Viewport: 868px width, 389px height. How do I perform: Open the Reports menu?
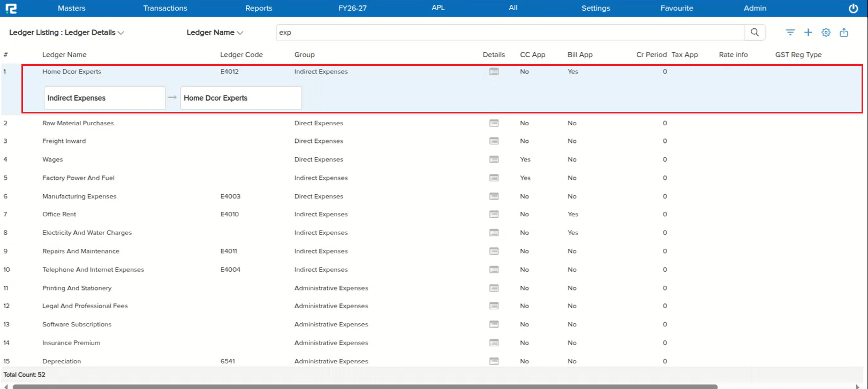[x=259, y=8]
